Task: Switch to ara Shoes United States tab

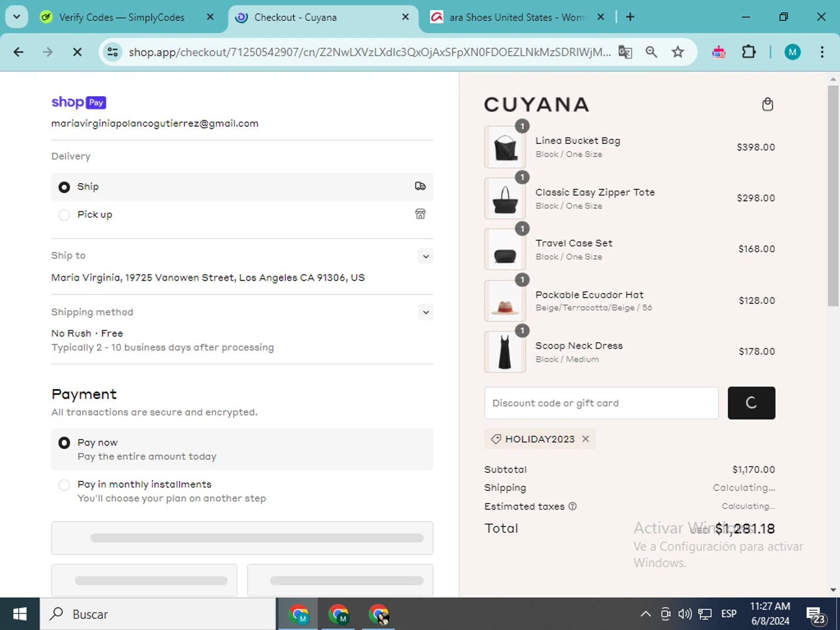Action: (x=518, y=17)
